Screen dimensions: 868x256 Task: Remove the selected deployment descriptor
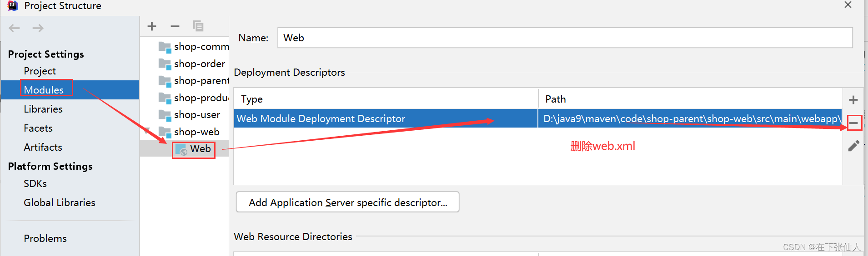point(854,123)
